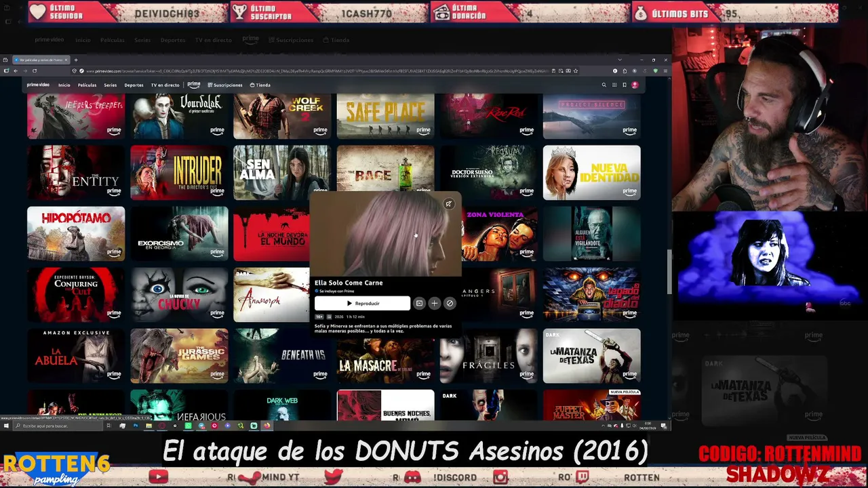Open Suscripciones in the navigation bar
This screenshot has width=868, height=488.
(x=225, y=85)
